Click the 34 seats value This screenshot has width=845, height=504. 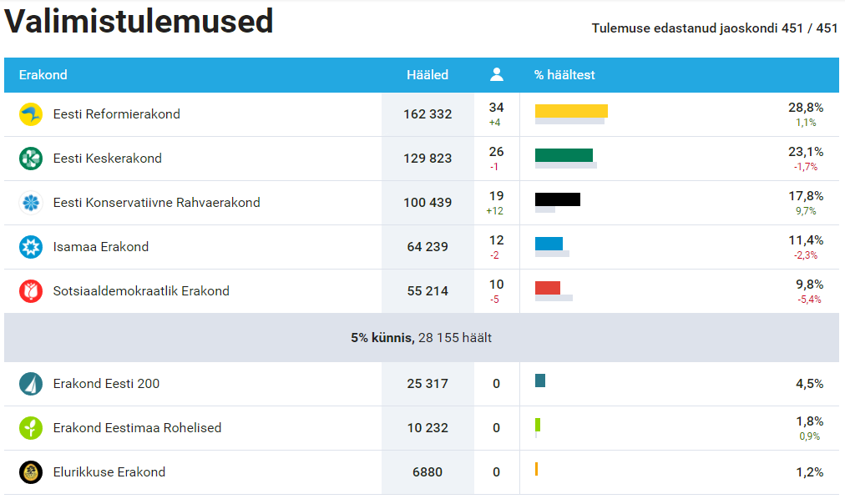pyautogui.click(x=496, y=108)
